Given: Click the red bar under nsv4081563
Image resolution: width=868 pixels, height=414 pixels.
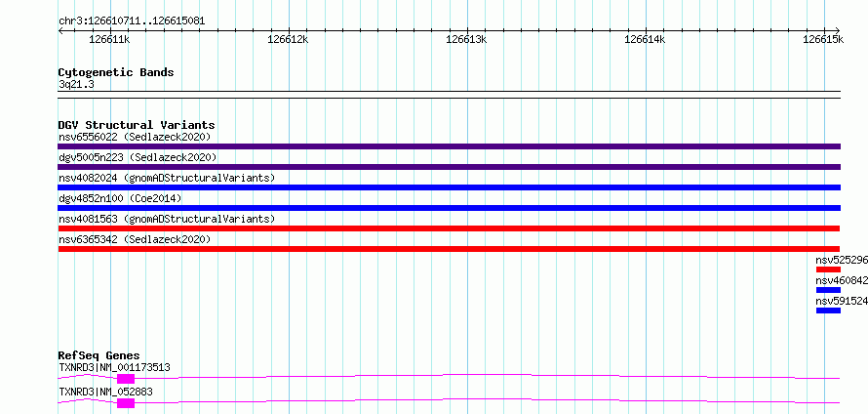Looking at the screenshot, I should click(x=449, y=228).
